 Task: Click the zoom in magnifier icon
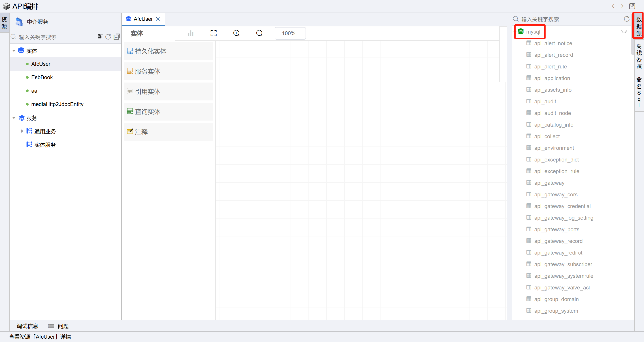pyautogui.click(x=236, y=33)
